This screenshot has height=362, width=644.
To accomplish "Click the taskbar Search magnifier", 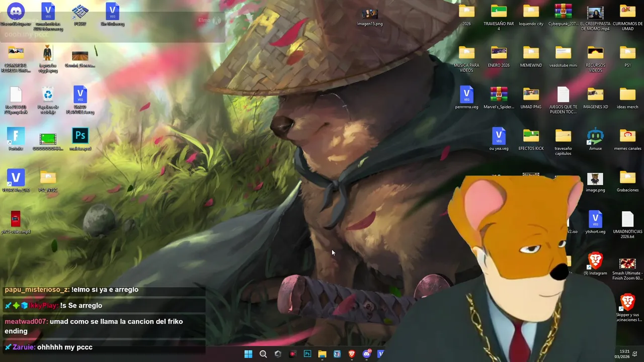I will tap(263, 354).
